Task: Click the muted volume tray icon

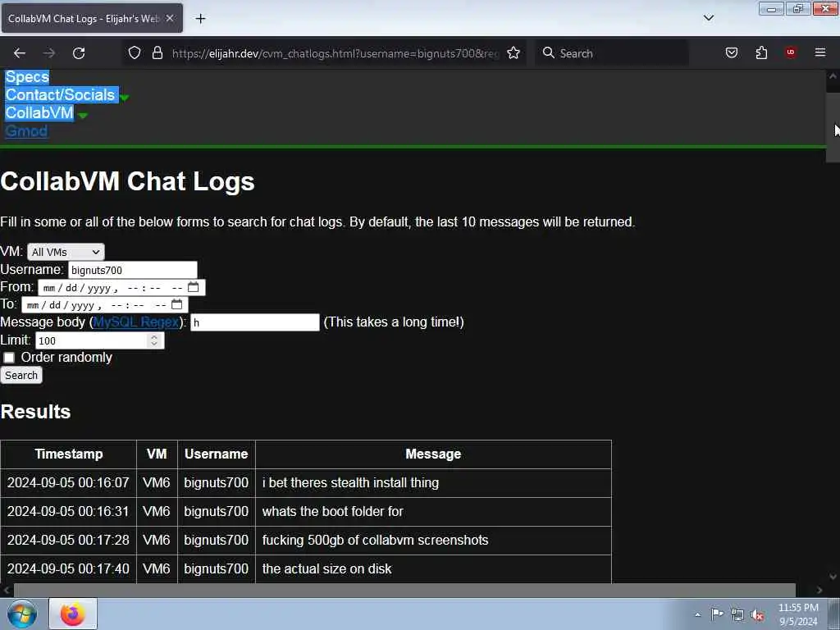Action: [x=757, y=615]
